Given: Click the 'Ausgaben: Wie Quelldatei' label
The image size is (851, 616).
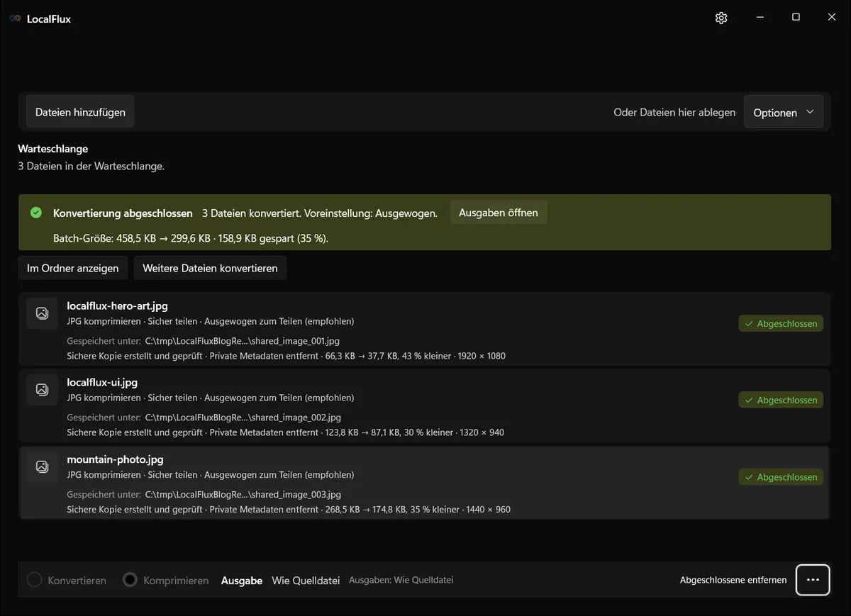Looking at the screenshot, I should [401, 580].
